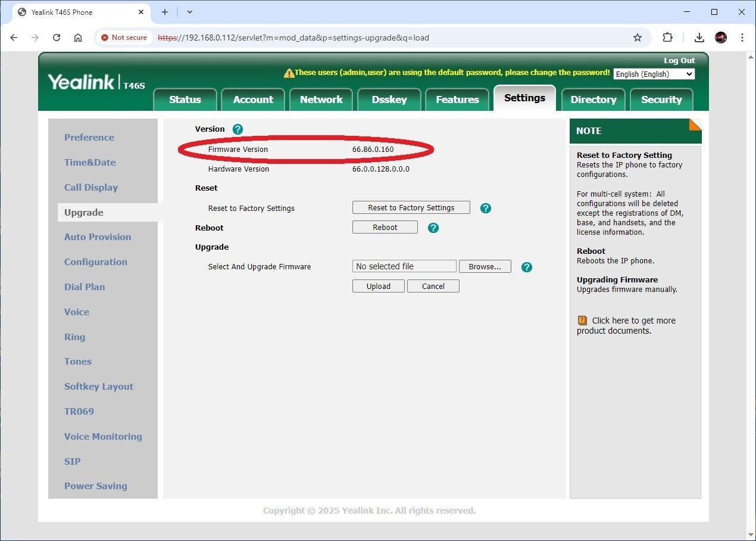Click the Reboot button
The height and width of the screenshot is (541, 756).
click(385, 227)
